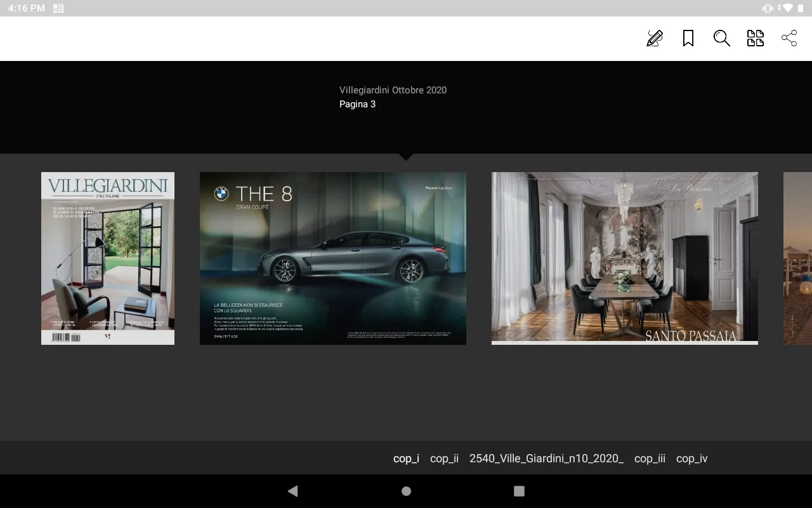
Task: Tap the Wi-Fi icon in status bar
Action: (x=787, y=8)
